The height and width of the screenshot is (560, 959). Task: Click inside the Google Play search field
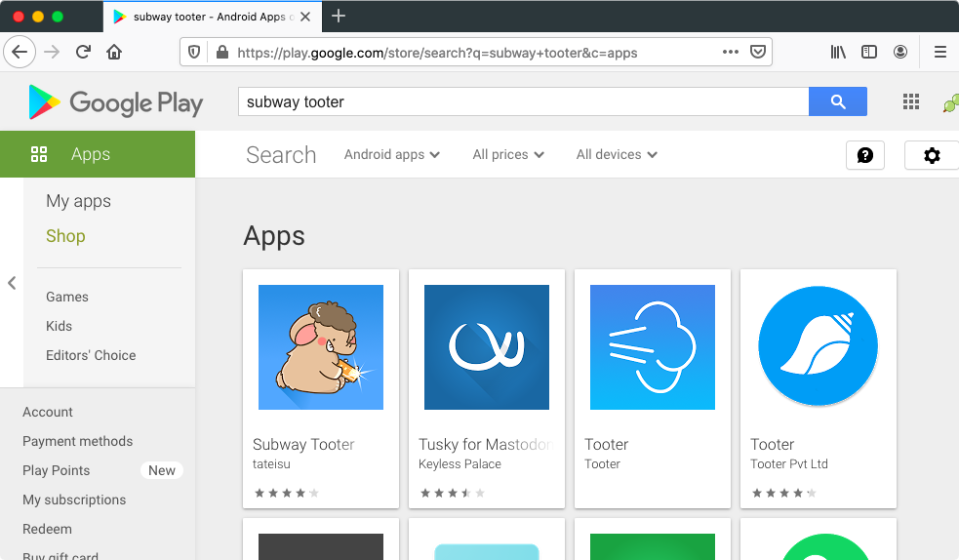click(524, 101)
